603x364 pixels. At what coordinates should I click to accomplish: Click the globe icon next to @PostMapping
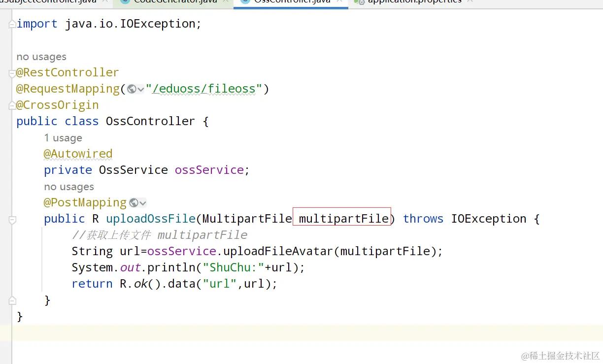(134, 203)
